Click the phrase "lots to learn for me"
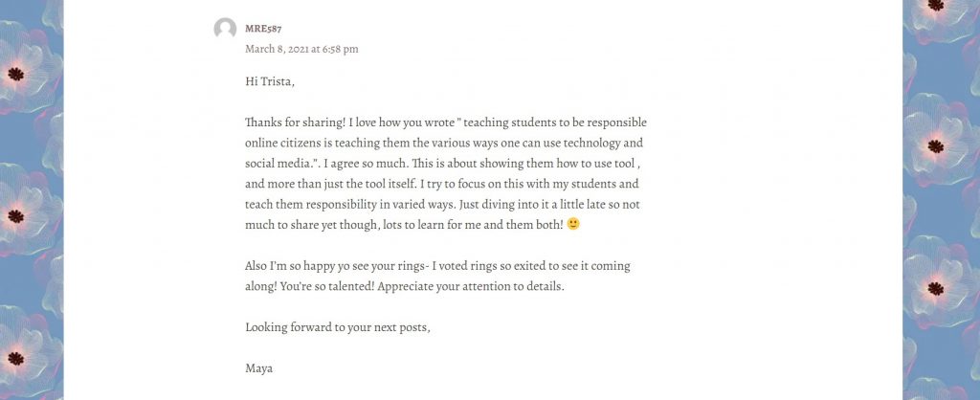980x400 pixels. click(x=432, y=225)
